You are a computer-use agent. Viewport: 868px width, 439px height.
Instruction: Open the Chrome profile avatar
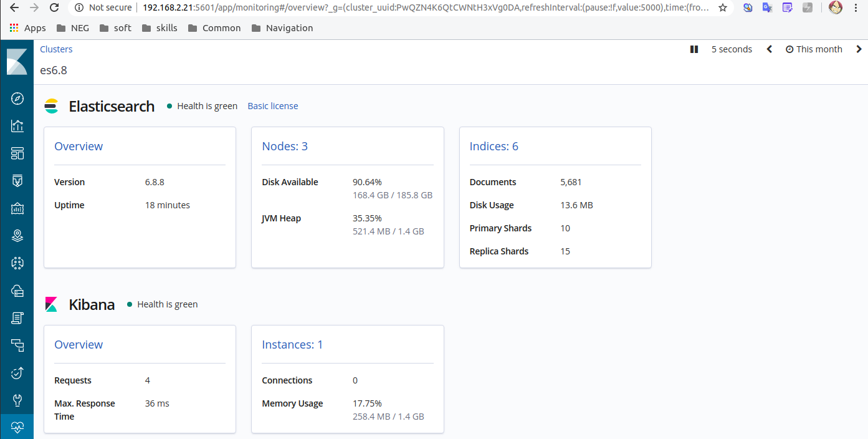pos(836,7)
